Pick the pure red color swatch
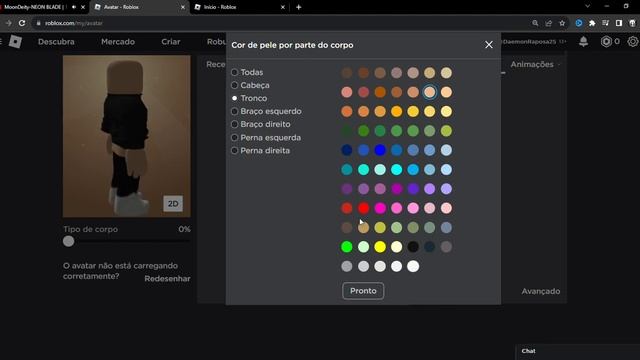This screenshot has height=360, width=640. pos(363,208)
